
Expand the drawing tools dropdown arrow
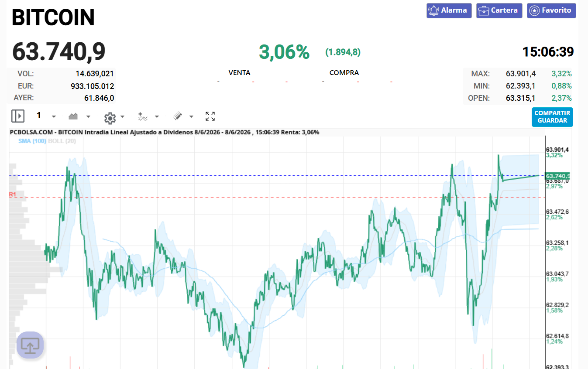point(191,117)
